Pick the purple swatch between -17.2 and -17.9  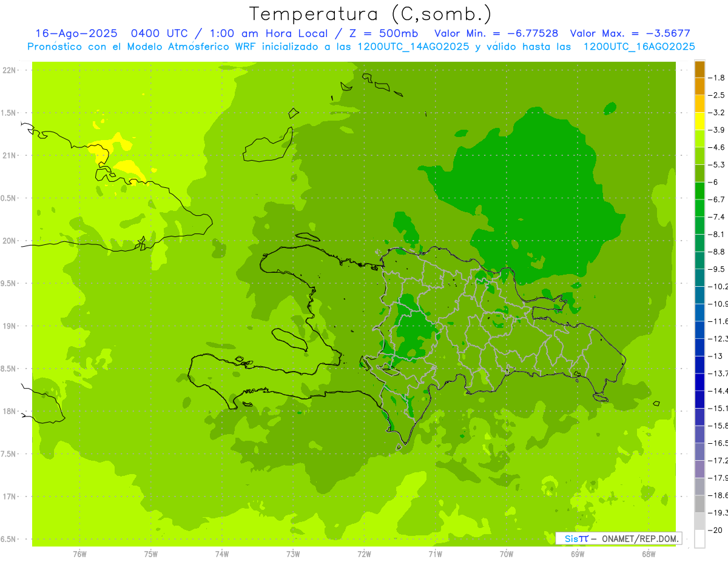click(699, 469)
